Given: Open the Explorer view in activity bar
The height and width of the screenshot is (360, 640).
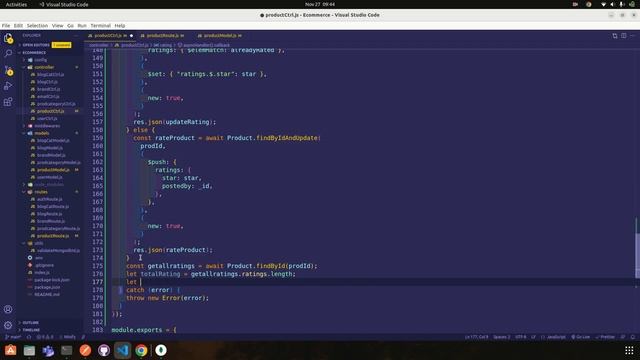Looking at the screenshot, I should point(8,38).
